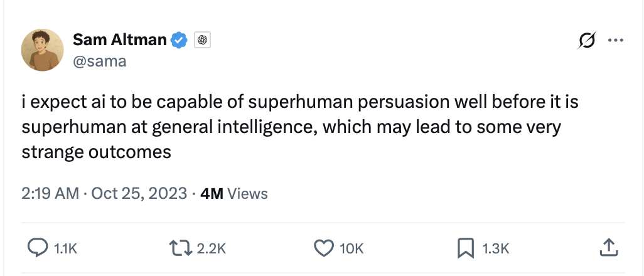Click the 2.2K reposts count
644x276 pixels.
[211, 249]
